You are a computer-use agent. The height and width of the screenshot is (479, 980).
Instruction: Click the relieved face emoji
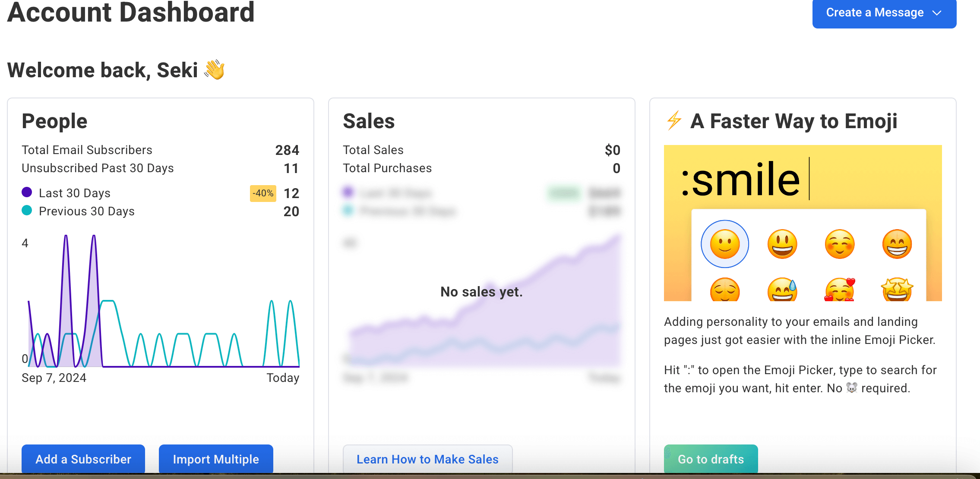click(724, 290)
